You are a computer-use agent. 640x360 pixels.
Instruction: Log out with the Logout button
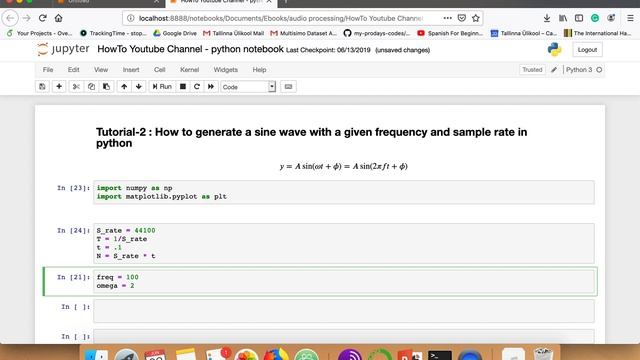pyautogui.click(x=587, y=50)
